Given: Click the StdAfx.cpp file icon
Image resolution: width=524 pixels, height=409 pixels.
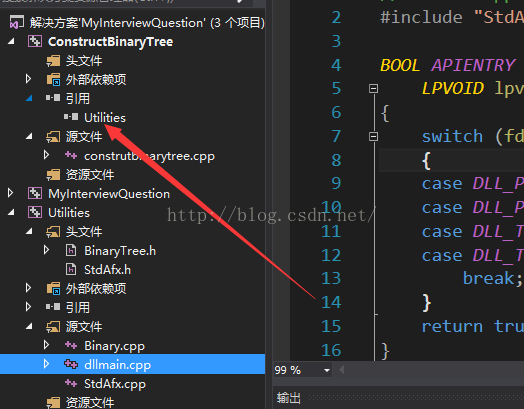Looking at the screenshot, I should pyautogui.click(x=71, y=383).
